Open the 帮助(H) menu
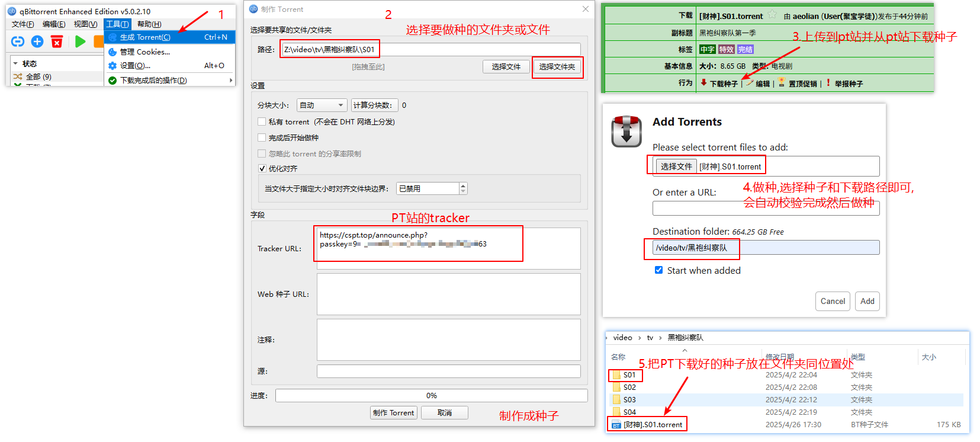980x442 pixels. 149,24
